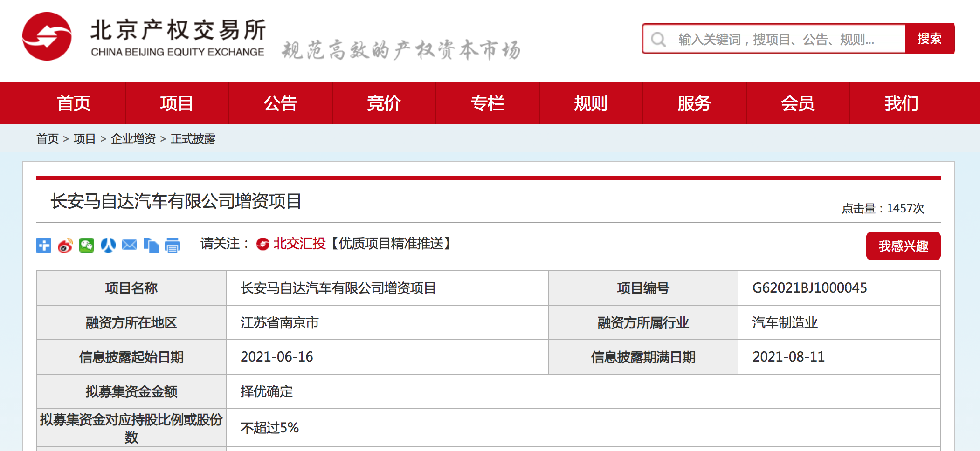This screenshot has width=980, height=451.
Task: Select the start date 2021-06-16
Action: coord(276,357)
